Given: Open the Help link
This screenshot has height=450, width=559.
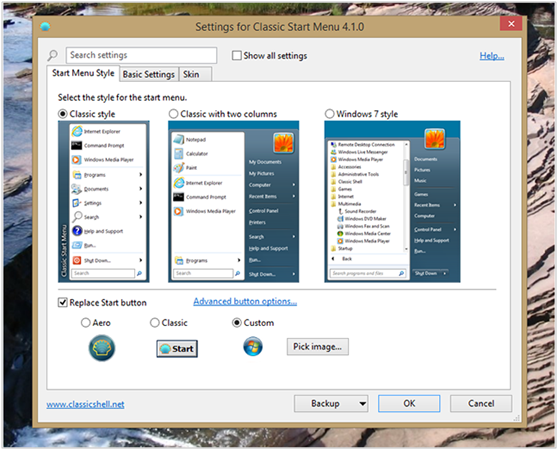Looking at the screenshot, I should 492,56.
